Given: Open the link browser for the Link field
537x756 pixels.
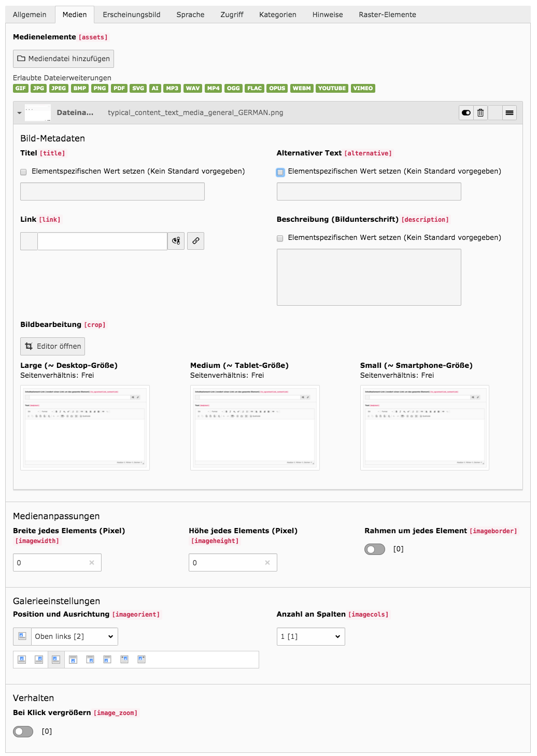Looking at the screenshot, I should pos(176,241).
